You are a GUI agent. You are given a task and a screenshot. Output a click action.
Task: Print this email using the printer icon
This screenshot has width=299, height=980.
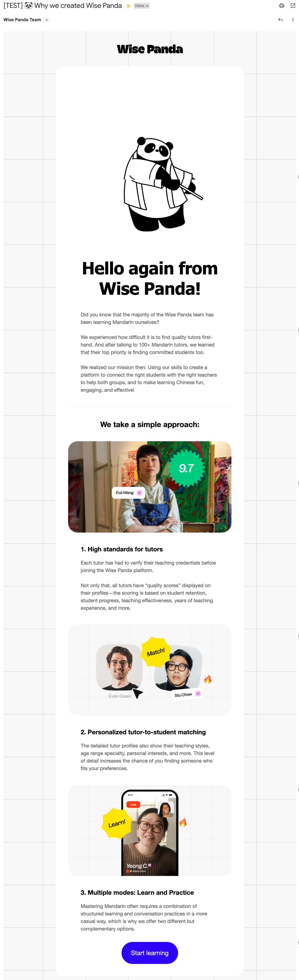point(281,6)
